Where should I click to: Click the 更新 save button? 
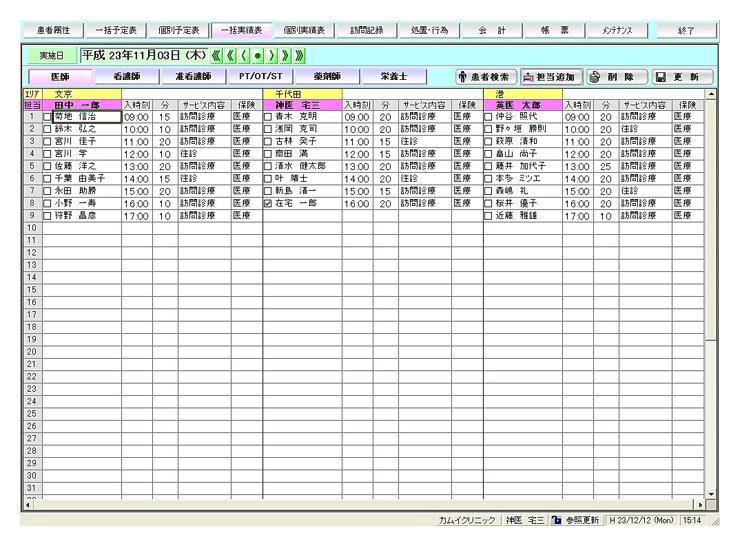pyautogui.click(x=682, y=76)
